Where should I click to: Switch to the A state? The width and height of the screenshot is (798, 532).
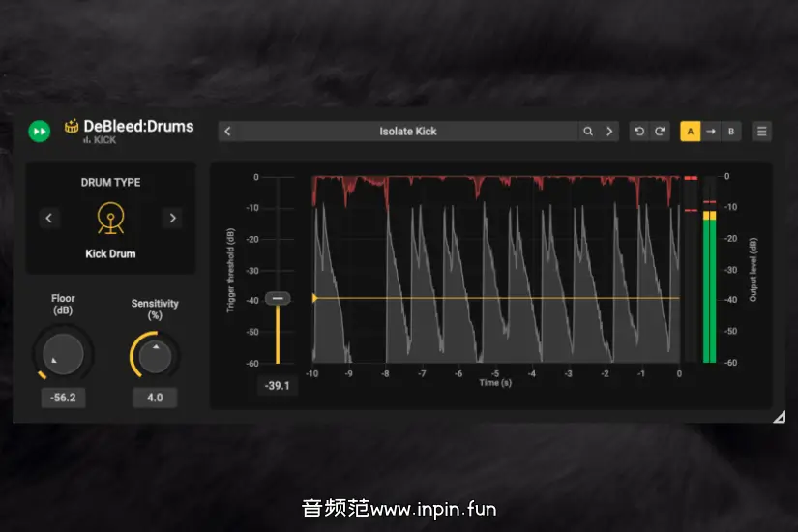[x=691, y=132]
